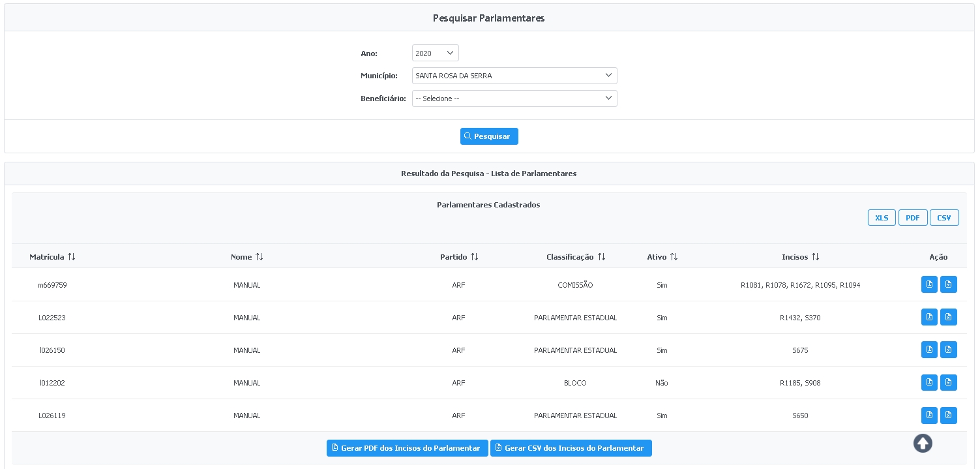The image size is (980, 469).
Task: Open PDF icon in the l012202 row
Action: (929, 382)
